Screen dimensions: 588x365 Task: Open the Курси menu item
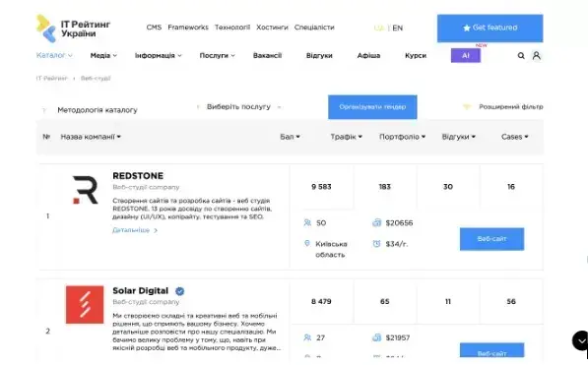[x=416, y=55]
